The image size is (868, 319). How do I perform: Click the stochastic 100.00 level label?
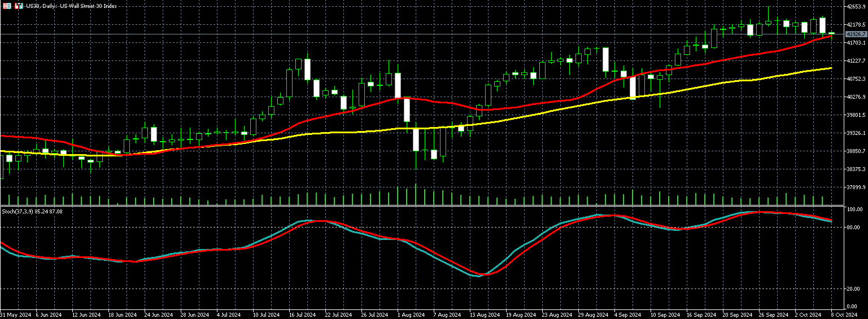click(x=855, y=209)
